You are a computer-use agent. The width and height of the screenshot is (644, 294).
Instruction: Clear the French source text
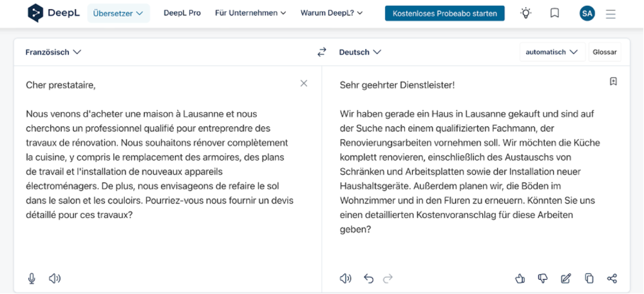304,83
